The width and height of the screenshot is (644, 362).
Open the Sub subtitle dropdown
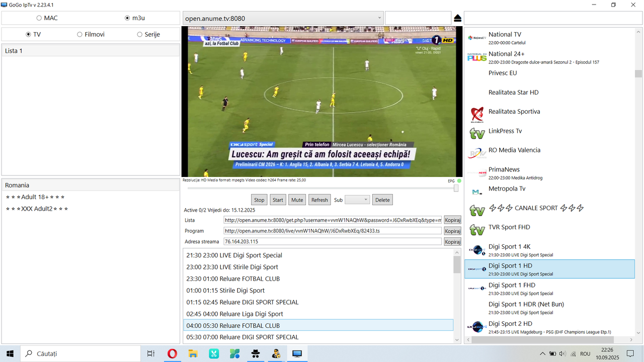(x=357, y=200)
